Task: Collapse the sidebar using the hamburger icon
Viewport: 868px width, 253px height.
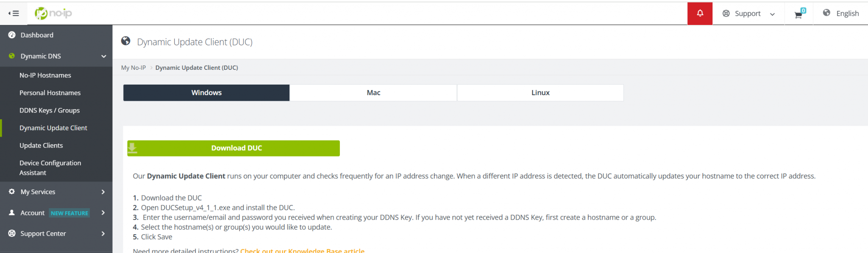Action: point(14,13)
